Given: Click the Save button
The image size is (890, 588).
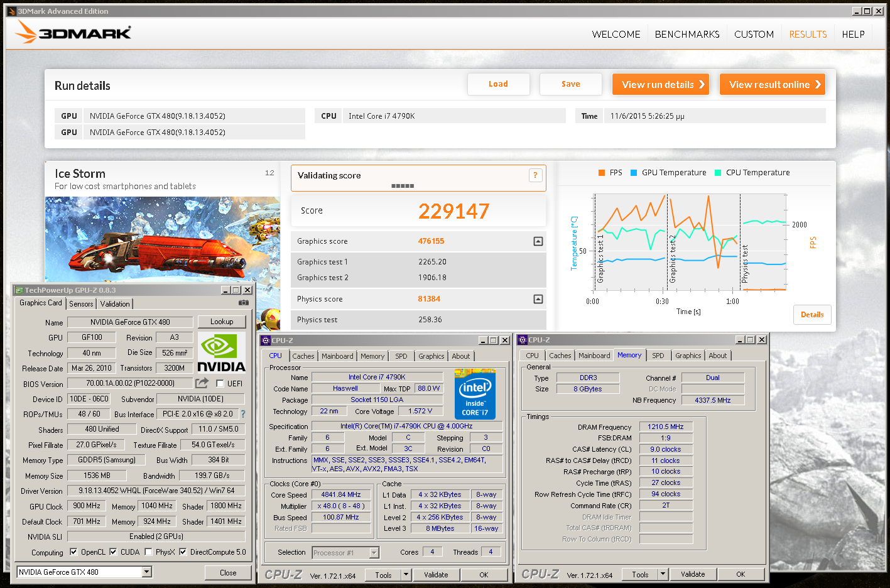Looking at the screenshot, I should (571, 84).
